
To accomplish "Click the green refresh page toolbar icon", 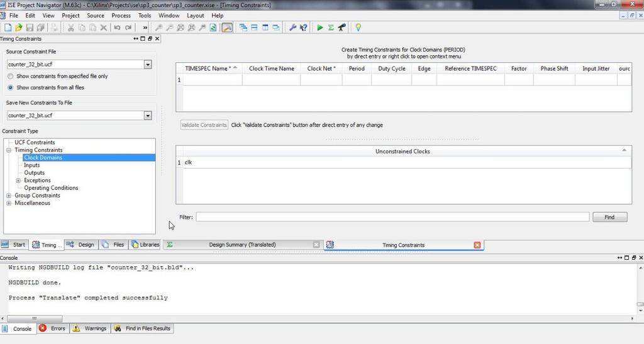I will [213, 28].
